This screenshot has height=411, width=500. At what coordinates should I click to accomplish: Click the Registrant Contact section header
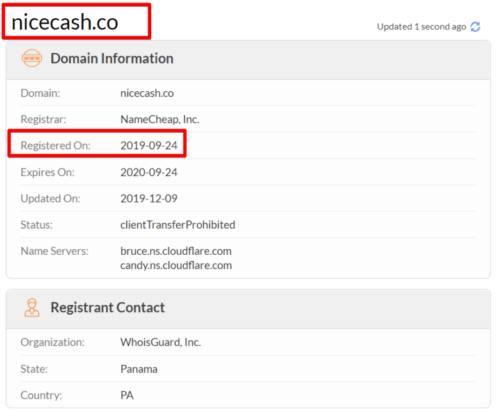click(107, 307)
